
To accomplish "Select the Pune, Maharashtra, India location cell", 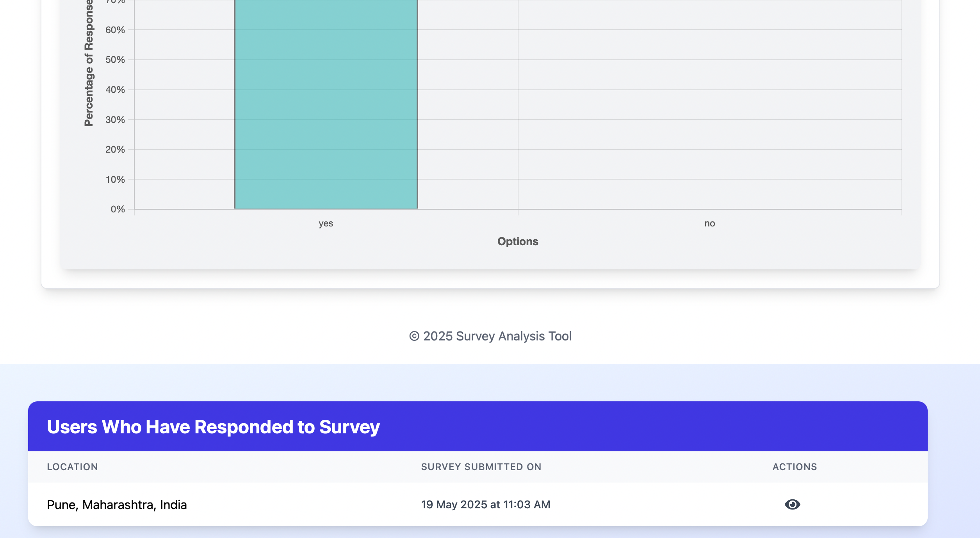I will [117, 505].
